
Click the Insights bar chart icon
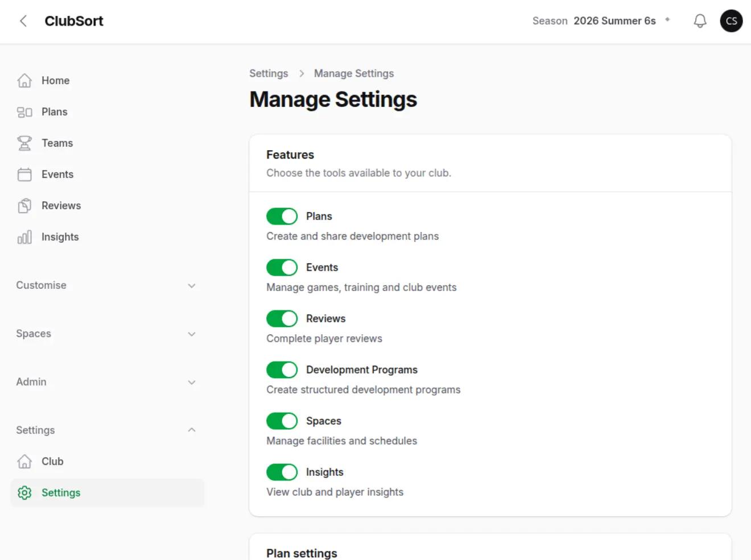pyautogui.click(x=24, y=237)
